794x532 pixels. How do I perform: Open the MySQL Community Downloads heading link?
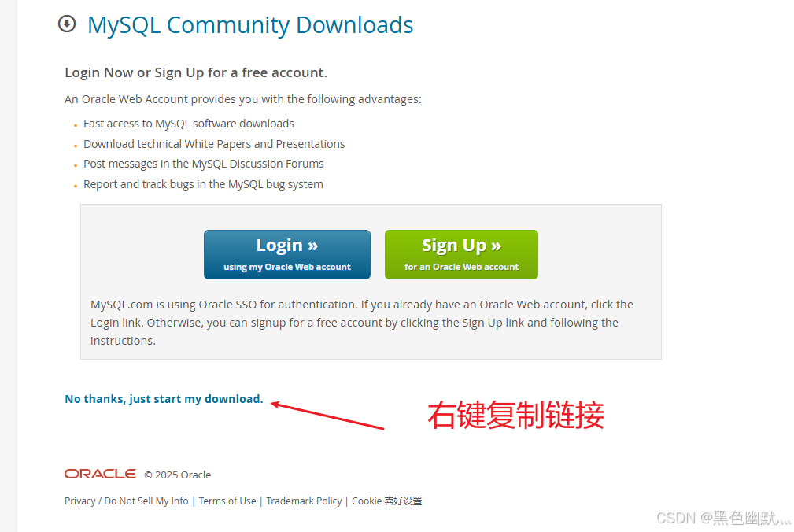[250, 25]
